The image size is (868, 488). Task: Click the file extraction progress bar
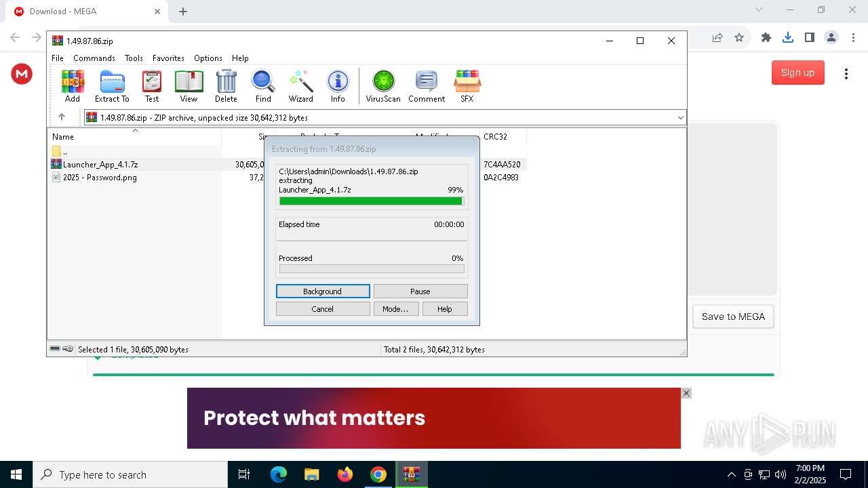(x=372, y=201)
